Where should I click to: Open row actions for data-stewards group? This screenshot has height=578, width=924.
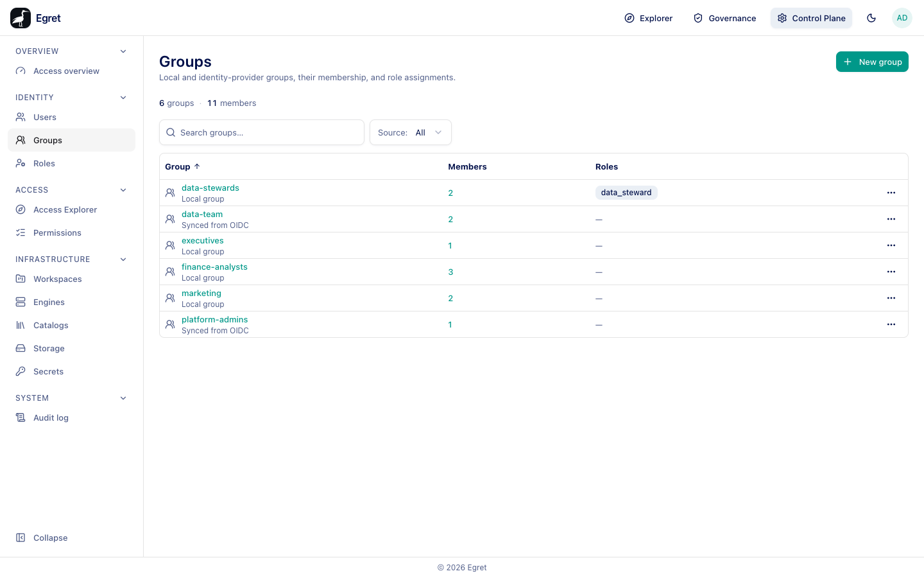pos(891,193)
